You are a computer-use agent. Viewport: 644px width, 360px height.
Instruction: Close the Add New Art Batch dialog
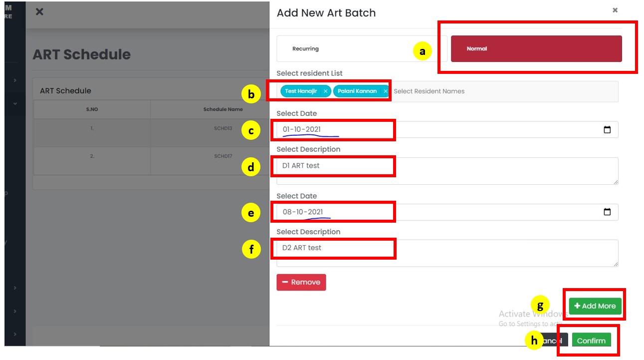click(x=615, y=10)
